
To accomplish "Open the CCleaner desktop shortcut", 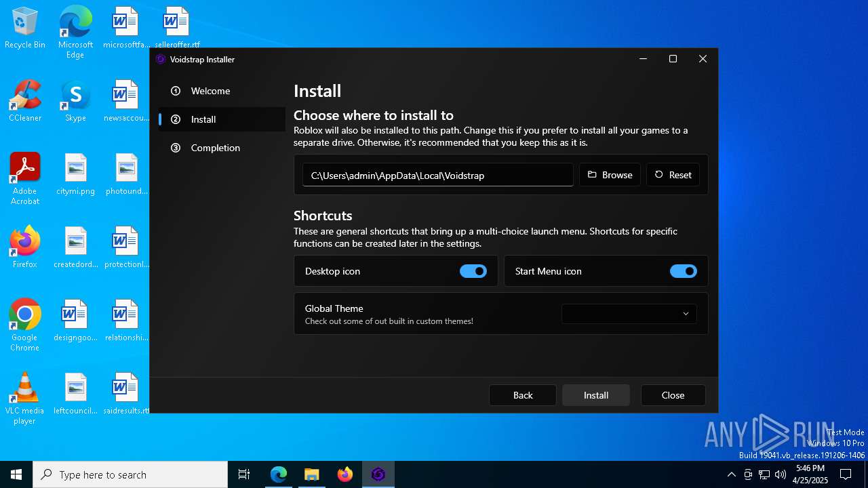I will 25,100.
